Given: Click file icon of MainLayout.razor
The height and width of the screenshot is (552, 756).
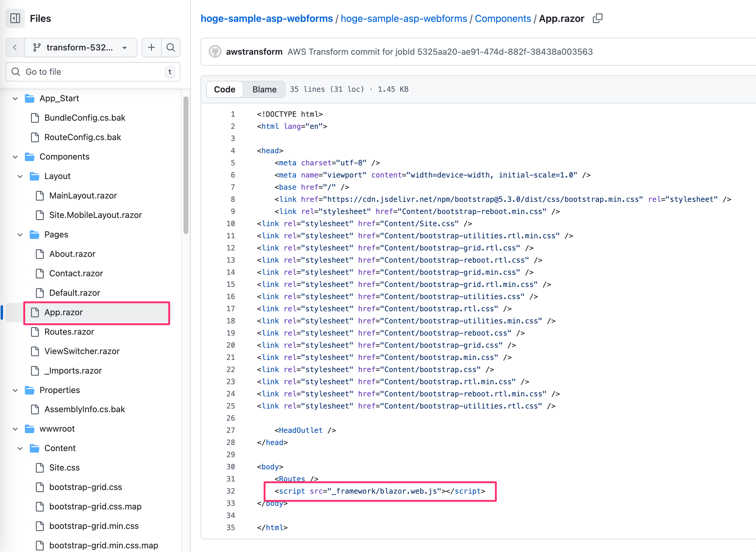Looking at the screenshot, I should (x=40, y=195).
